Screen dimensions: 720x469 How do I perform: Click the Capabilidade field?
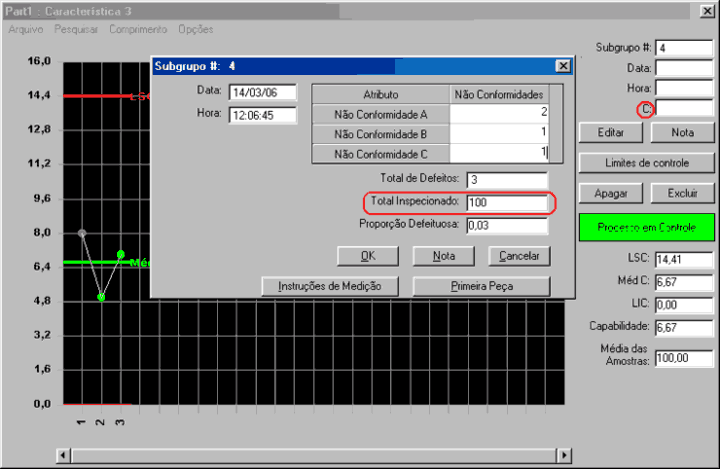click(x=684, y=328)
